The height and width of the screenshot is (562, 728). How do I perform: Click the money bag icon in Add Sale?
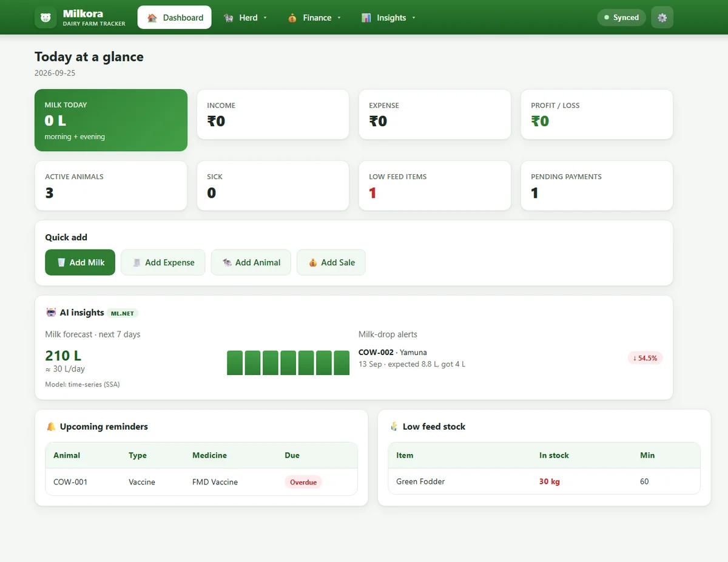click(x=313, y=262)
